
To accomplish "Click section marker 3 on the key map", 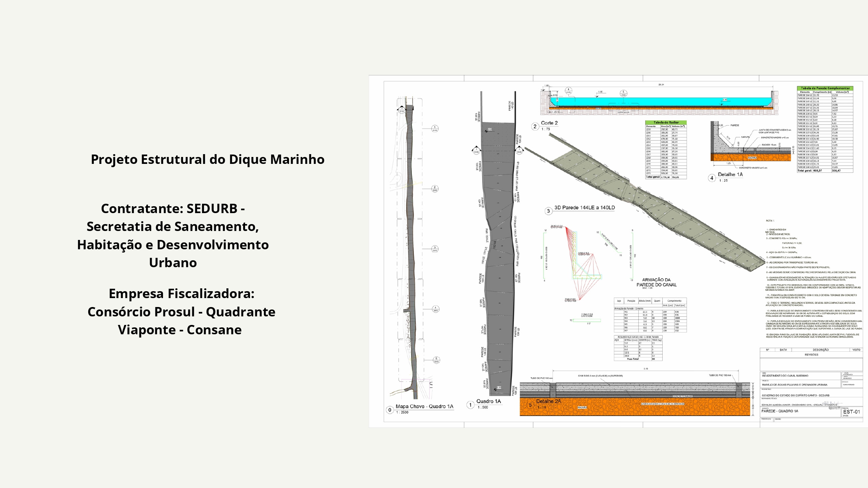I will 435,248.
